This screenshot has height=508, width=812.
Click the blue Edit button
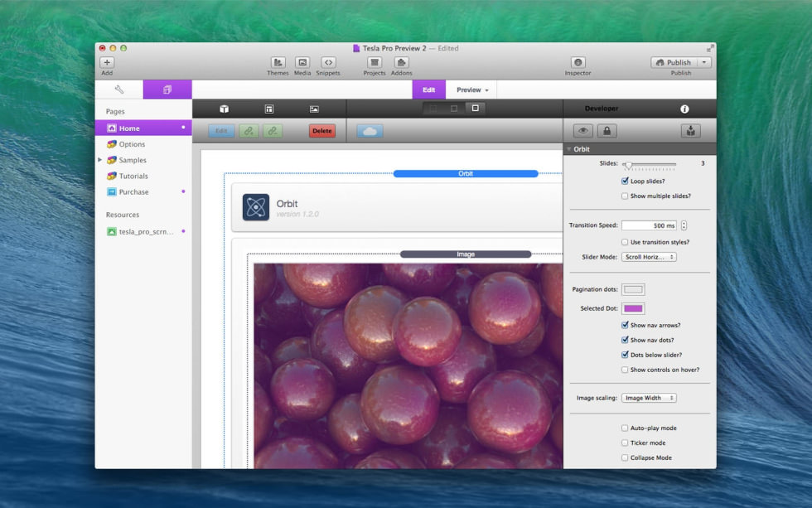pos(222,131)
